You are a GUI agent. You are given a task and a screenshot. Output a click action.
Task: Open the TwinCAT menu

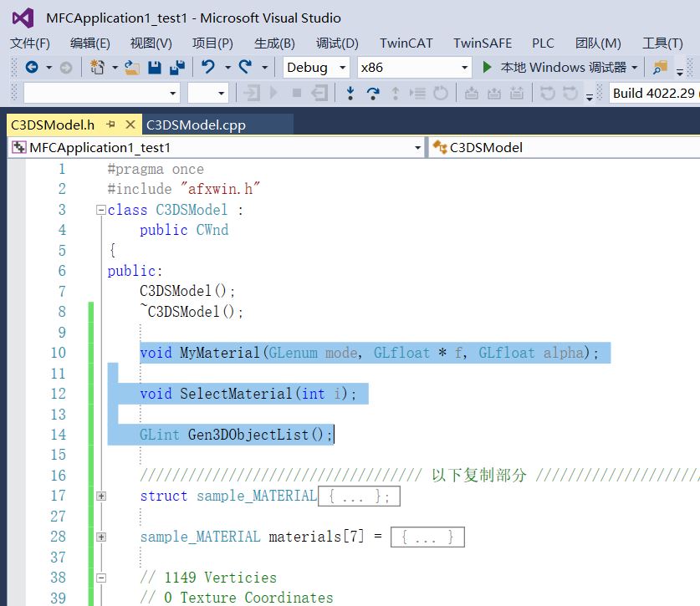pyautogui.click(x=406, y=43)
